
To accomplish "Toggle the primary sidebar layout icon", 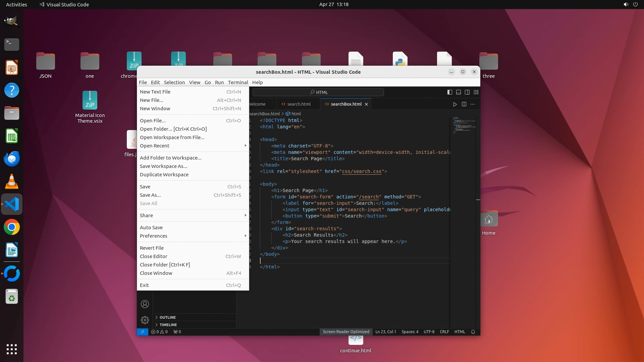I will pyautogui.click(x=450, y=92).
